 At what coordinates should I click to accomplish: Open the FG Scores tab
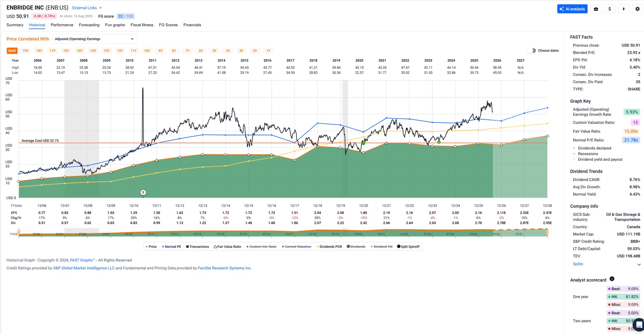pos(168,25)
